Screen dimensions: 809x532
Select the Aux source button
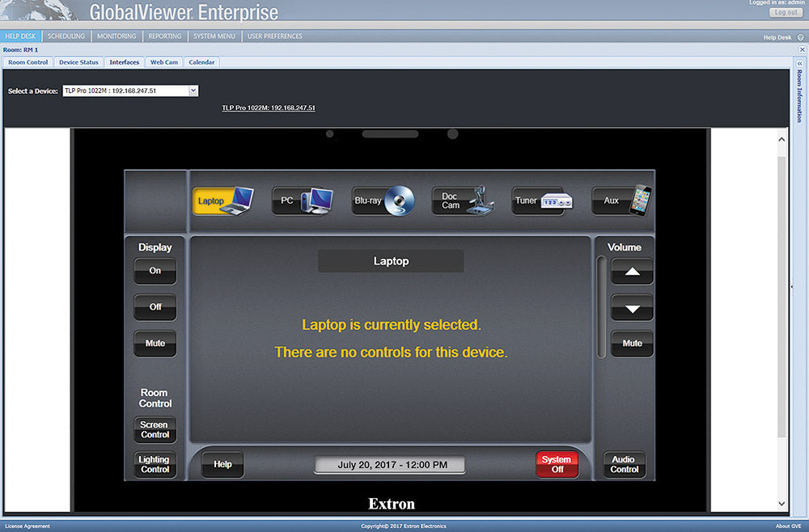[621, 201]
